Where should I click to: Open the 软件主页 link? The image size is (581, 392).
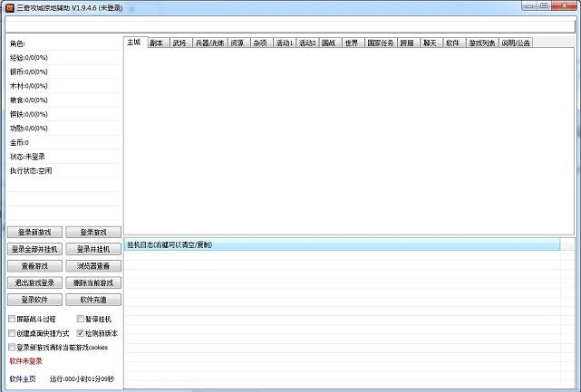[x=22, y=378]
